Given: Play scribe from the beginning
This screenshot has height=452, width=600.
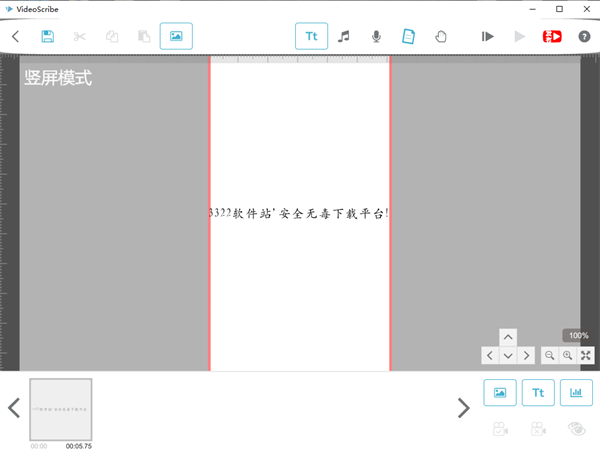Looking at the screenshot, I should tap(488, 36).
